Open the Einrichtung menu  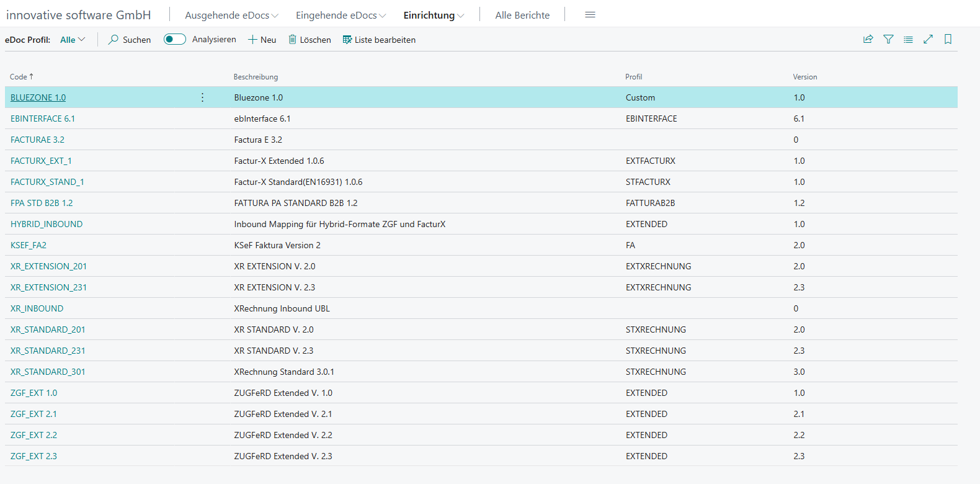[x=433, y=16]
